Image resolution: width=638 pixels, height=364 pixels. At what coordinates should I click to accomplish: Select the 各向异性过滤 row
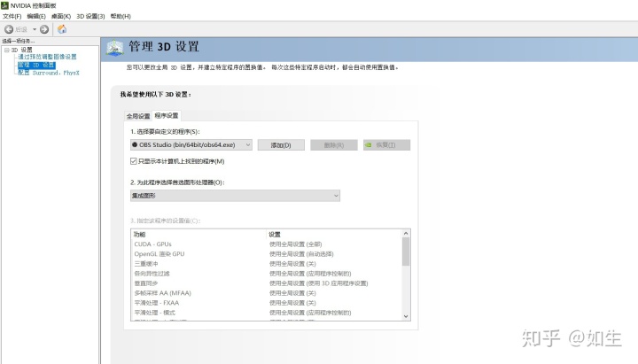(x=266, y=274)
